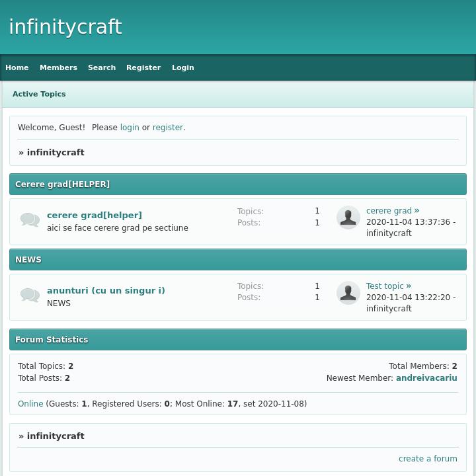Click the » arrow after cerere grad last post
This screenshot has height=476, width=476.
[417, 211]
